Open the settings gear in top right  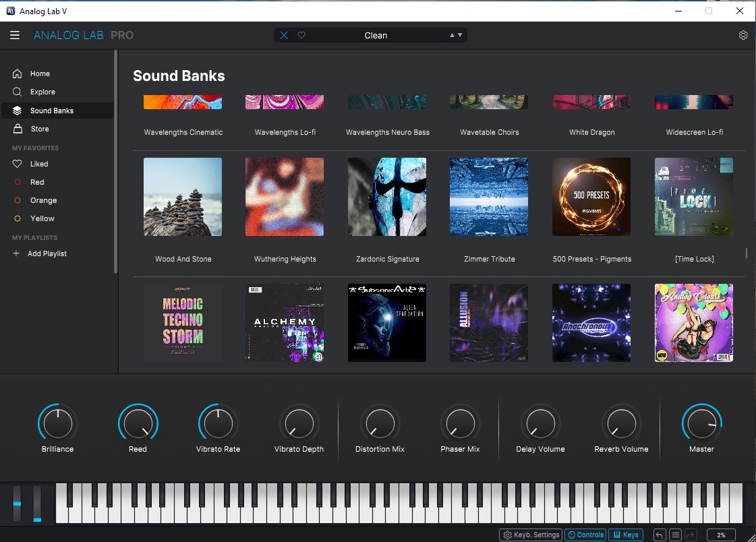click(743, 35)
